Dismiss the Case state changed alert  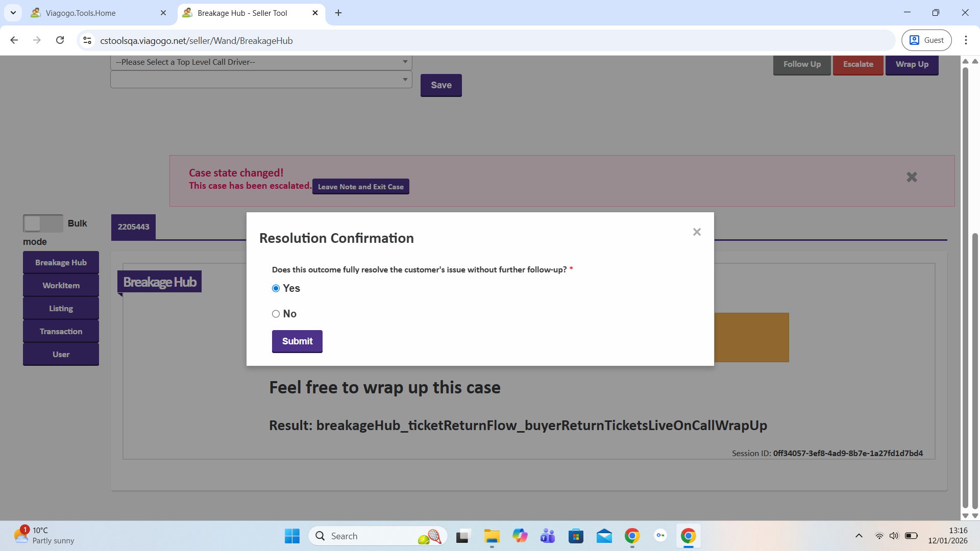pyautogui.click(x=912, y=177)
